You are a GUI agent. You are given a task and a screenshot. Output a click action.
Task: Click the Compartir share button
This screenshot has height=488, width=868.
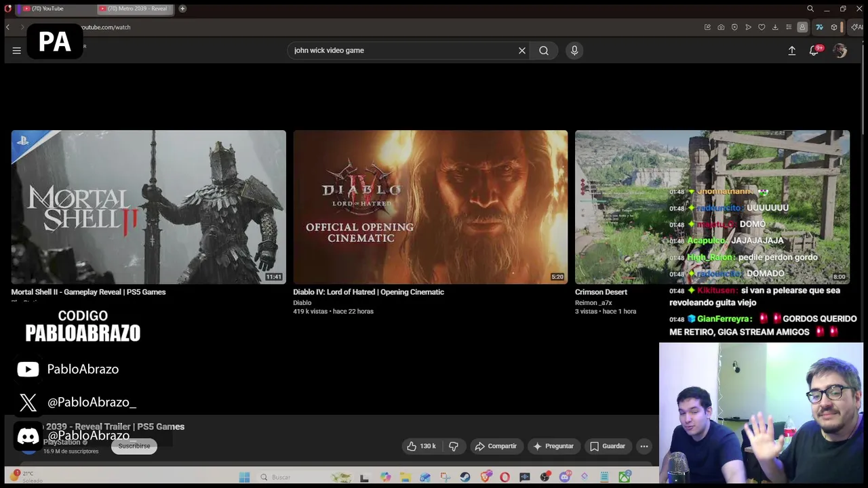[x=496, y=446]
